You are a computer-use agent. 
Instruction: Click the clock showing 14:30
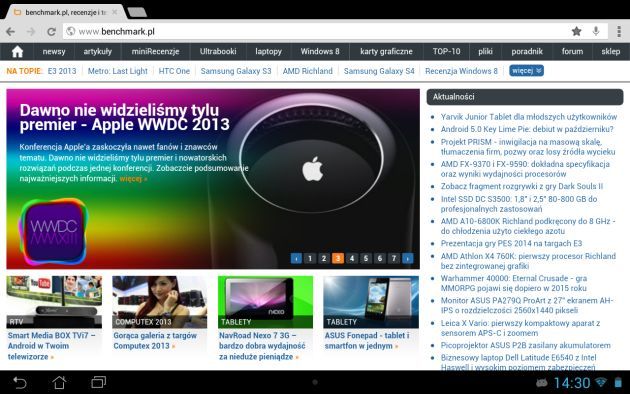(572, 383)
